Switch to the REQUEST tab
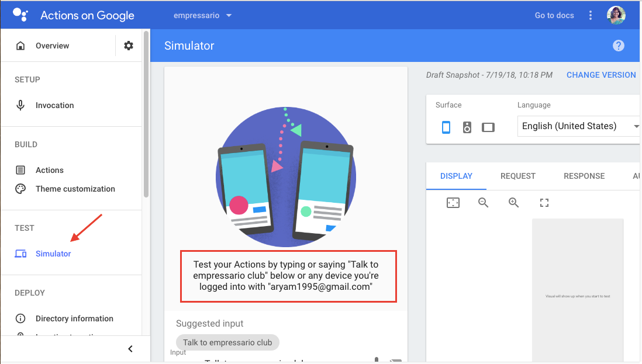Image resolution: width=642 pixels, height=364 pixels. (517, 176)
